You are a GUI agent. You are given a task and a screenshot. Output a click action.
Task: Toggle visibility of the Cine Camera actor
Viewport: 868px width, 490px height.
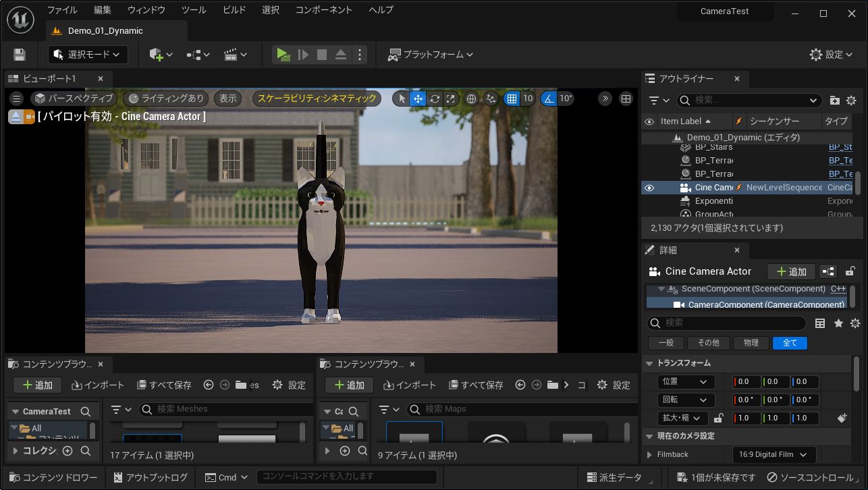(x=649, y=187)
